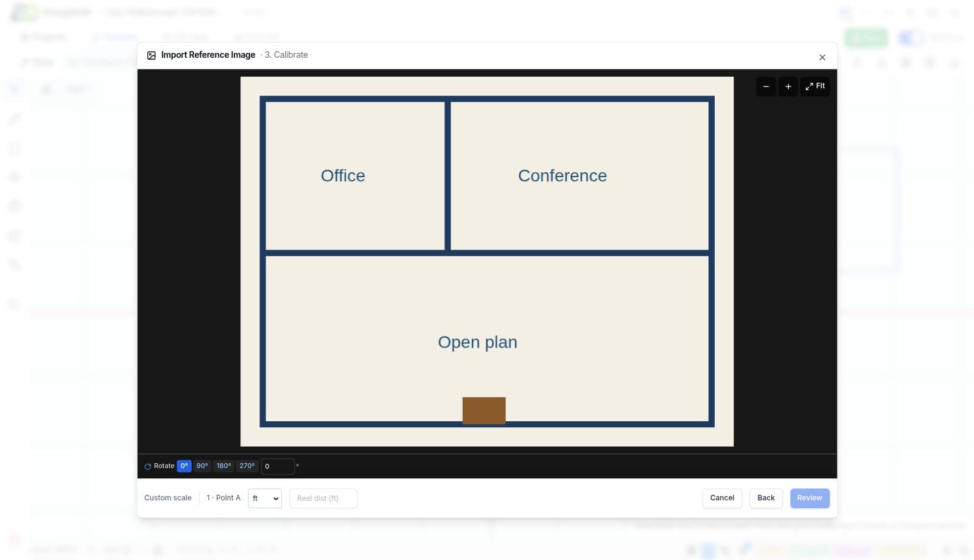
Task: Select the 180° rotation option
Action: tap(223, 466)
